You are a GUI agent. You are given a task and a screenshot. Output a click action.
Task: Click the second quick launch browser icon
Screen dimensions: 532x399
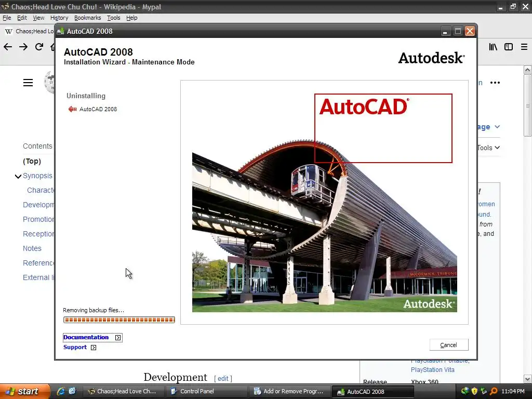tap(72, 391)
